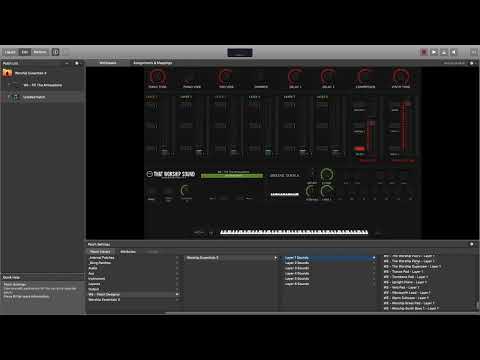480x360 pixels.
Task: Click the red record button in toolbar
Action: tap(424, 52)
